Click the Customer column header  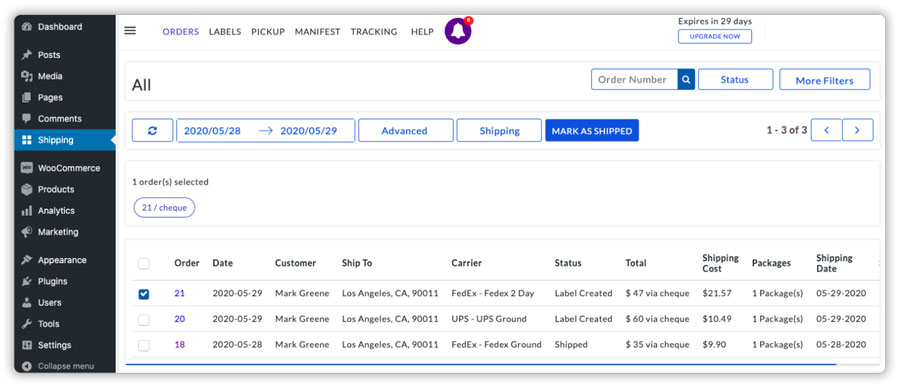point(296,263)
